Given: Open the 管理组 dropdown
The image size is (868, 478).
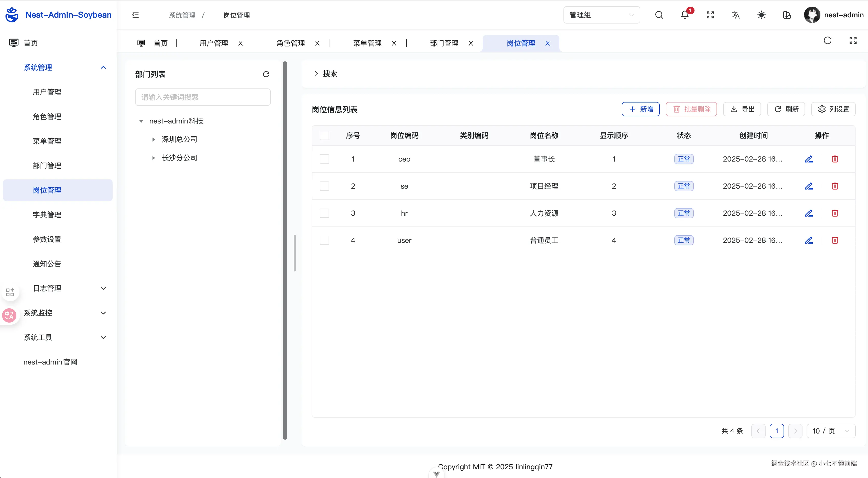Looking at the screenshot, I should 601,15.
